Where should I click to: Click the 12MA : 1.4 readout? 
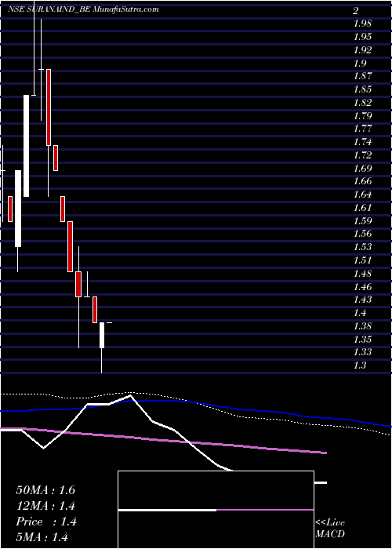(x=45, y=506)
